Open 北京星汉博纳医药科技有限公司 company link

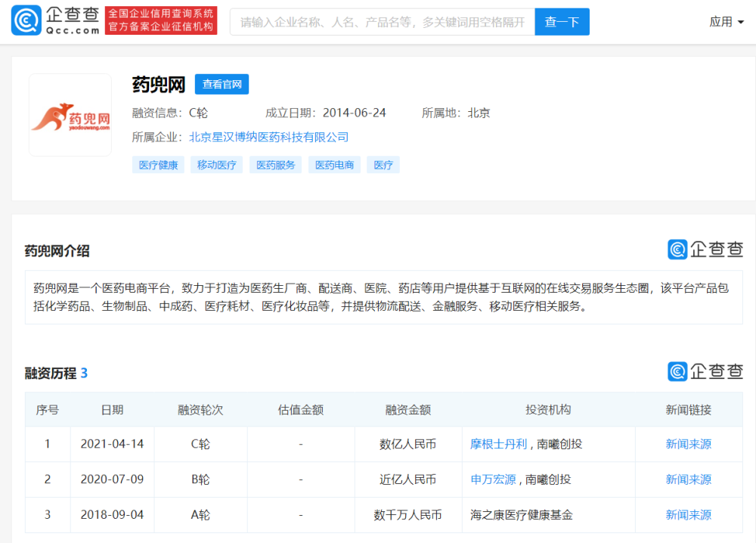[268, 137]
